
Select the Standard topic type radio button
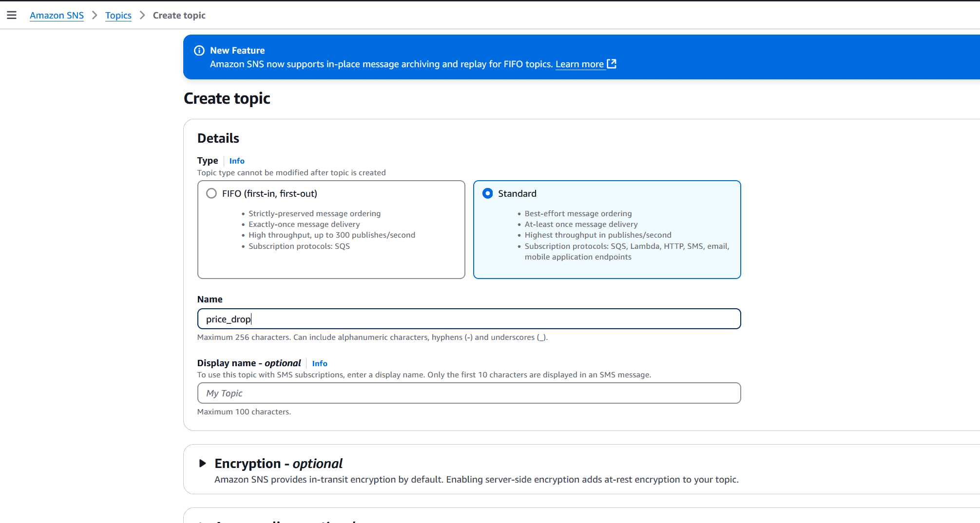pyautogui.click(x=487, y=193)
